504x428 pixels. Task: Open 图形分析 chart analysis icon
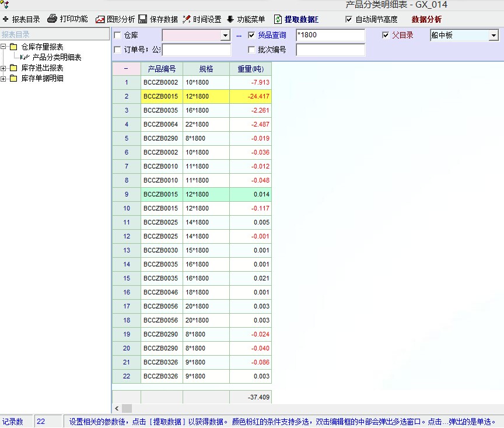coord(100,19)
